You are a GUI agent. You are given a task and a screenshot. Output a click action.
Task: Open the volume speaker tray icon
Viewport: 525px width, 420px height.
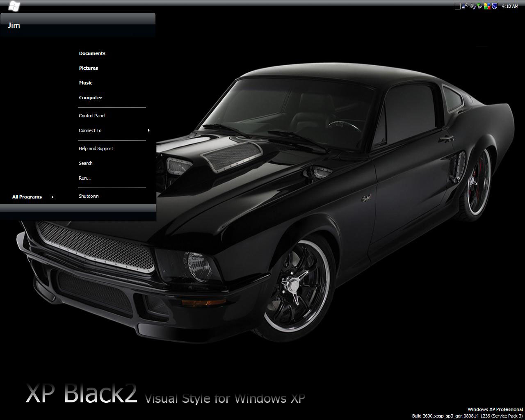point(472,6)
